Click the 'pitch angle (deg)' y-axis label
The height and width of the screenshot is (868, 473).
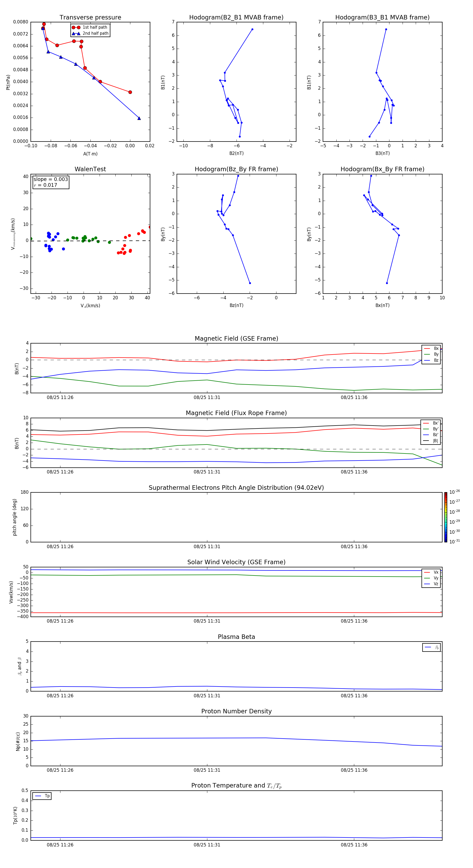[14, 517]
